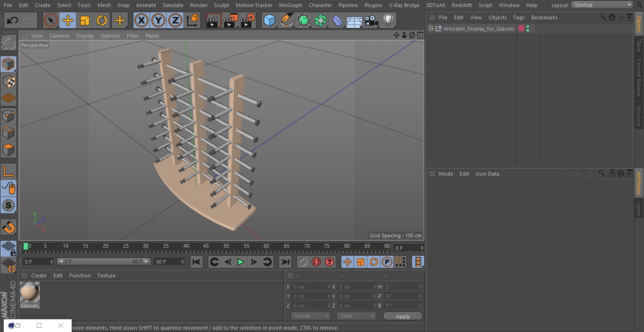The image size is (644, 332).
Task: Switch to Layers side tab
Action: (x=639, y=208)
